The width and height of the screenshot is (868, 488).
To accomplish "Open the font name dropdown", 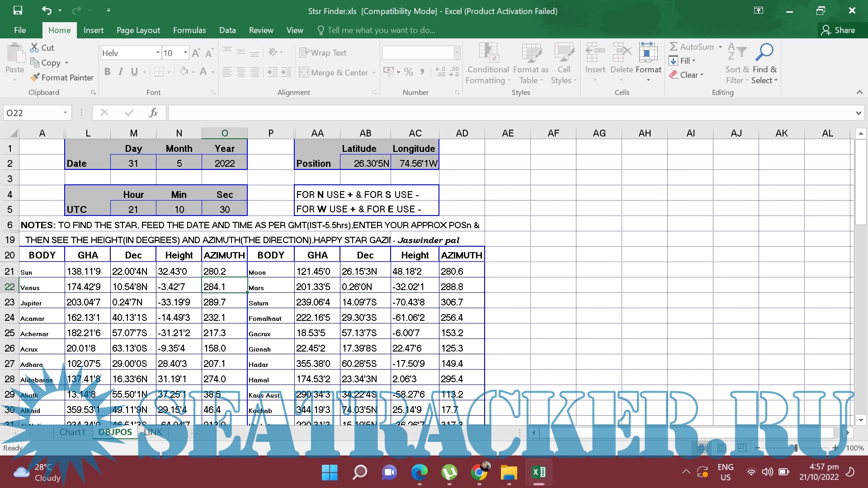I will pos(158,53).
